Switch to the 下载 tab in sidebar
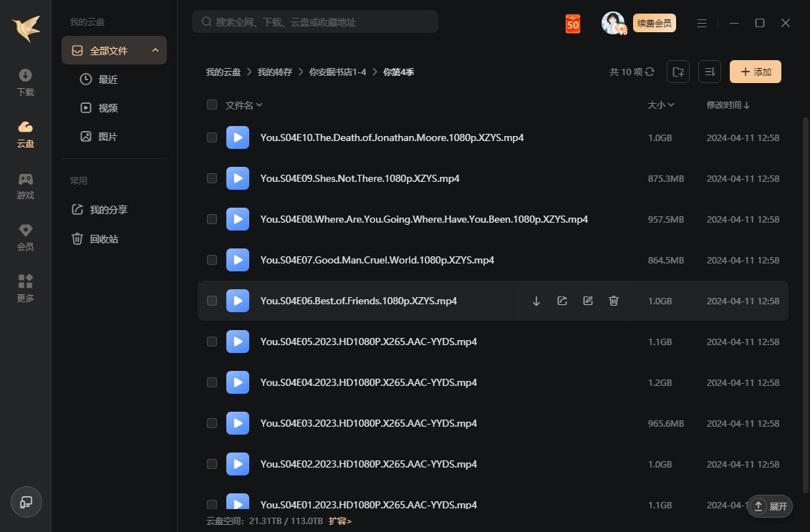The height and width of the screenshot is (532, 810). pyautogui.click(x=25, y=82)
